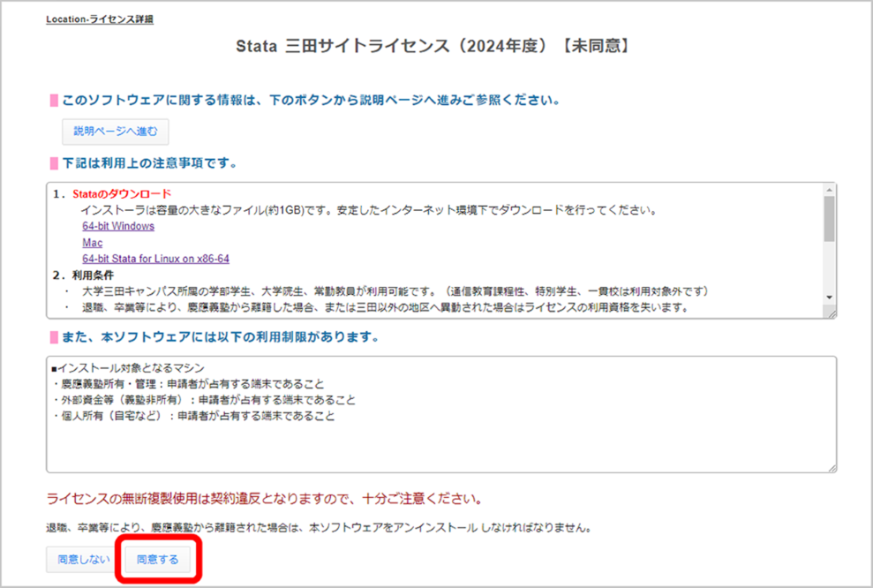Open the 64-bit Stata for Linux link
This screenshot has height=588, width=873.
point(156,259)
